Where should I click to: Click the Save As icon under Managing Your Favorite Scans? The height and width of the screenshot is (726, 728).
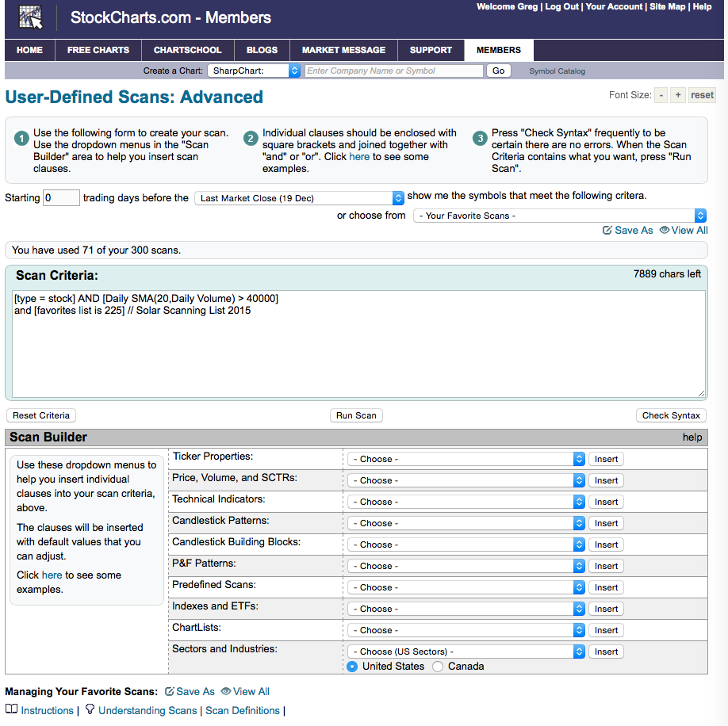click(x=170, y=692)
